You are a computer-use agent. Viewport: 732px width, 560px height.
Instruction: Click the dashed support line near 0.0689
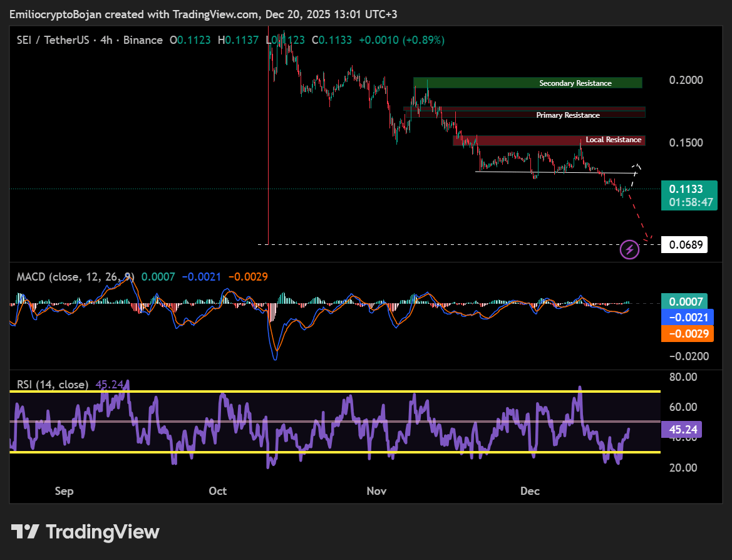point(438,244)
